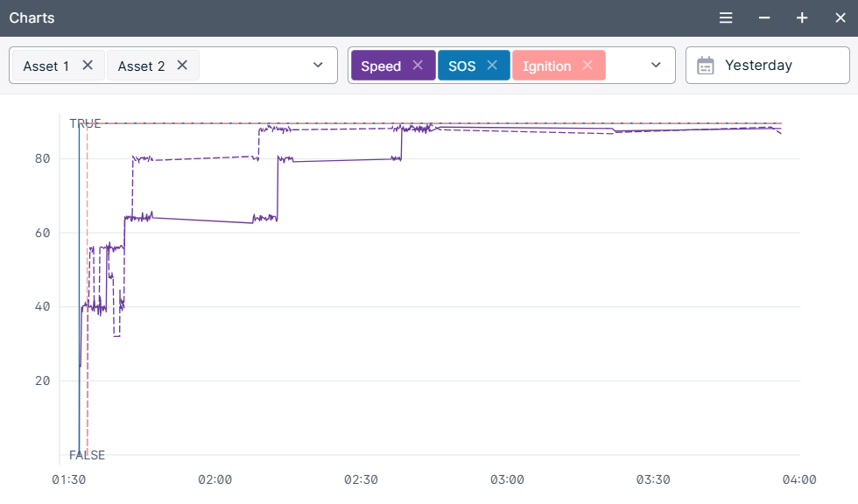Remove Asset 1 tag with its X

(88, 65)
